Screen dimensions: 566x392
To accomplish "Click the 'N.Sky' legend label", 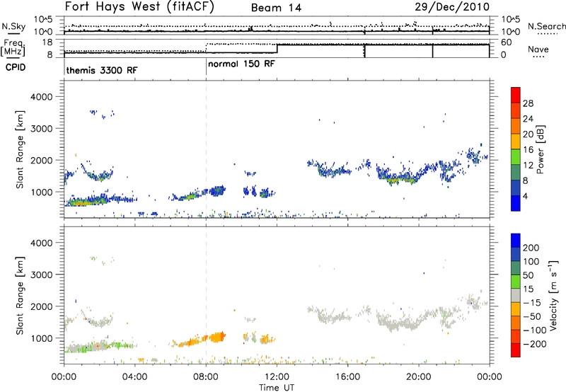I will (13, 26).
